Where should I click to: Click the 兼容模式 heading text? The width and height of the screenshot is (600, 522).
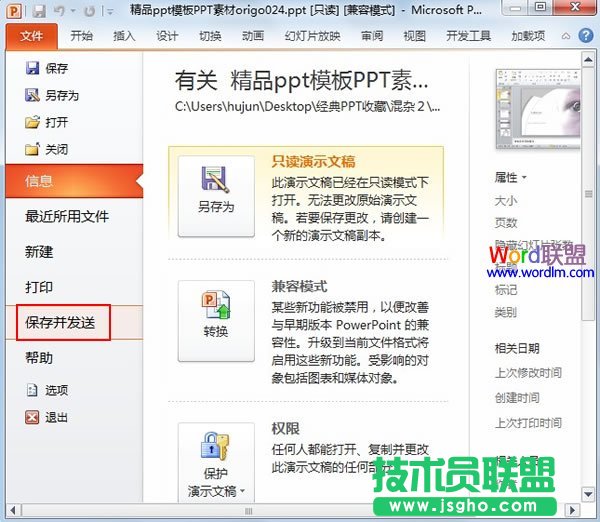tap(299, 286)
